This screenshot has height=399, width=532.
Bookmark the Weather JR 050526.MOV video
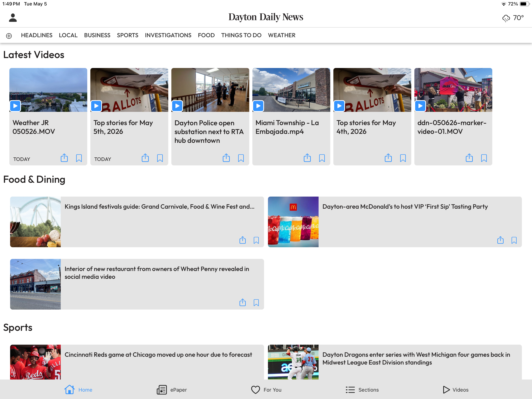point(79,158)
